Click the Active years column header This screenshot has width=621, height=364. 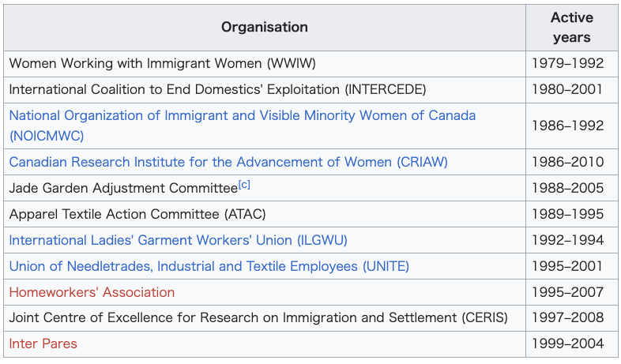(571, 28)
